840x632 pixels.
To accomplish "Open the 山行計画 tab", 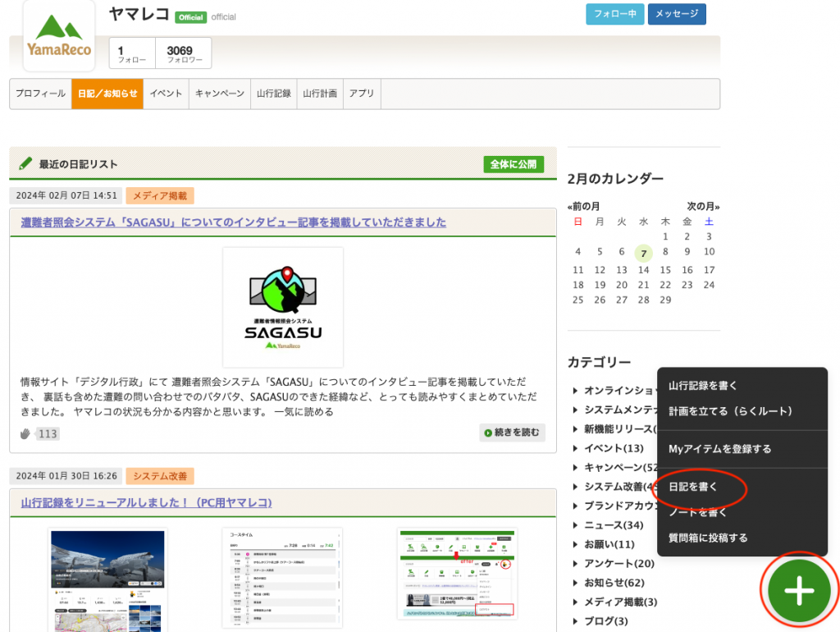I will [320, 94].
